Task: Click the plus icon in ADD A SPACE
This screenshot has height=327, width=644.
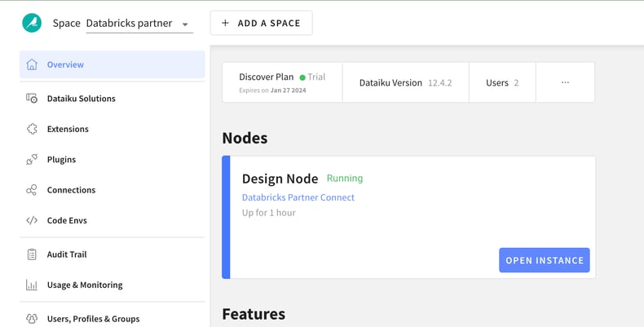Action: tap(225, 23)
